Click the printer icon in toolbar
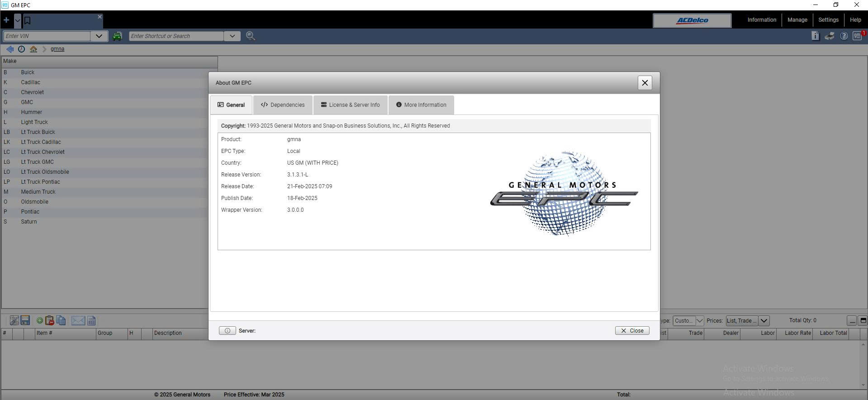 (829, 36)
